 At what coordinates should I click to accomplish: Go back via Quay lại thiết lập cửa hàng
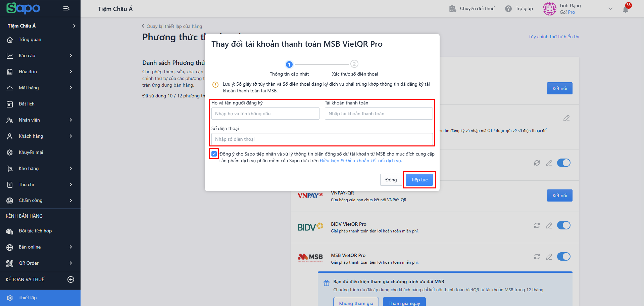click(x=172, y=26)
